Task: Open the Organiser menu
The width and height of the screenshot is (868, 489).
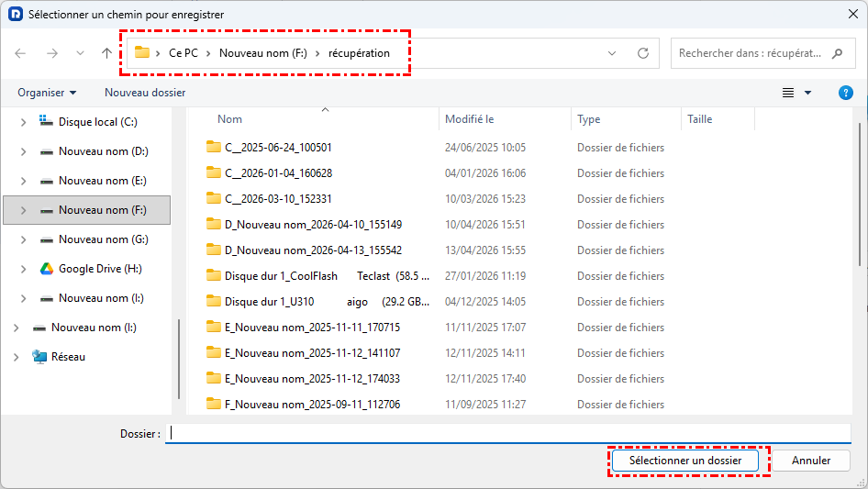Action: click(x=47, y=93)
